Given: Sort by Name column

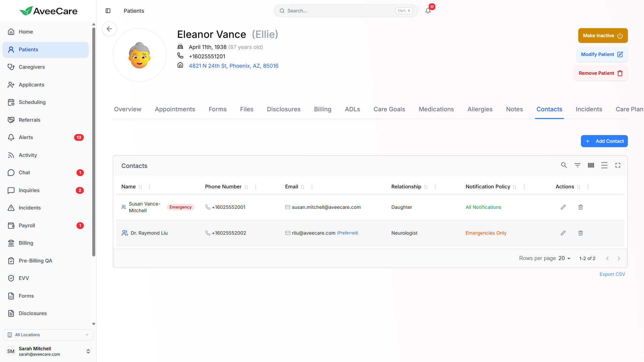Looking at the screenshot, I should point(140,187).
